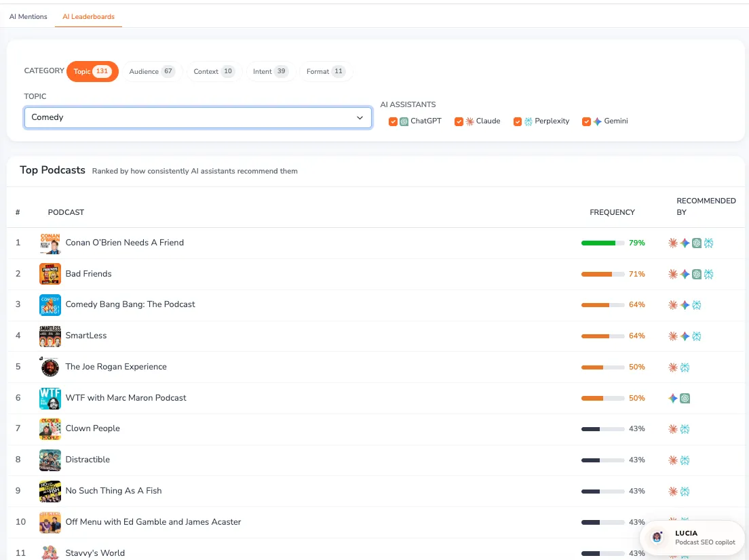Screen dimensions: 749x560
Task: Click the ChatGPT icon in the Bad Friends row
Action: (x=696, y=274)
